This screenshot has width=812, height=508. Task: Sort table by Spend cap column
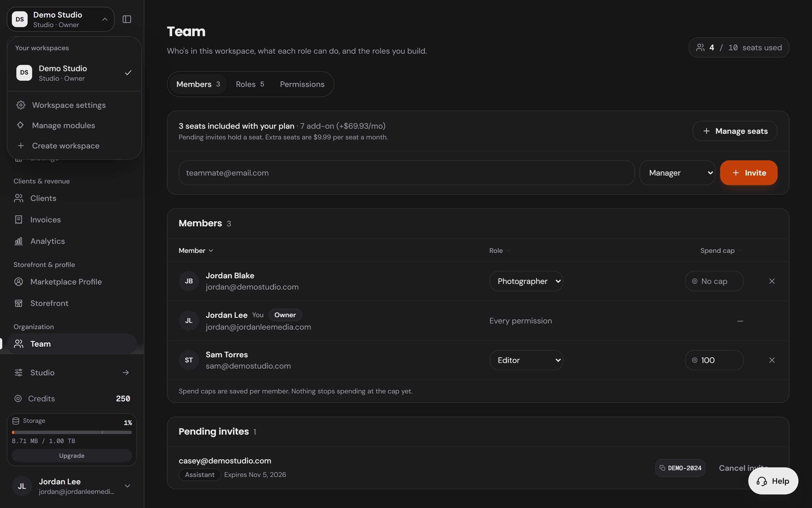pyautogui.click(x=721, y=251)
